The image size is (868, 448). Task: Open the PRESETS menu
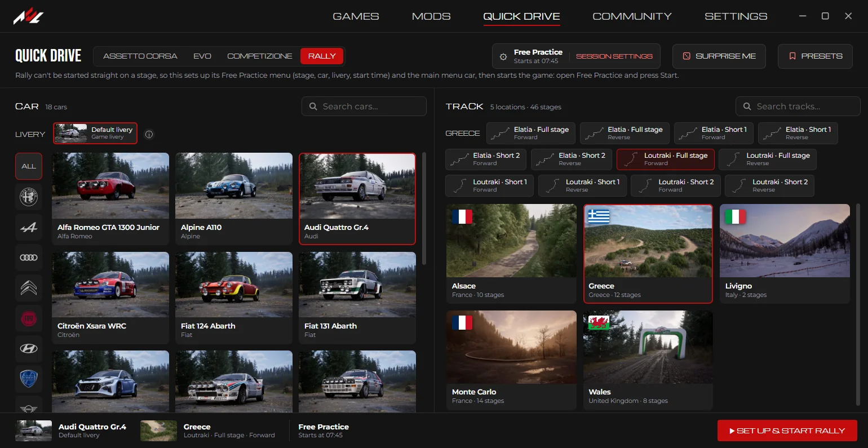click(x=815, y=56)
